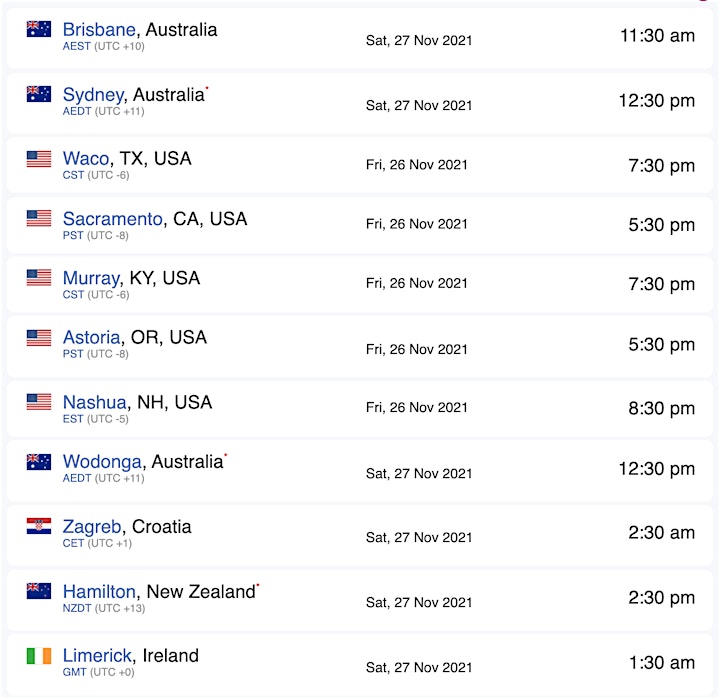The height and width of the screenshot is (699, 720).
Task: Open the Astoria city link
Action: (91, 337)
